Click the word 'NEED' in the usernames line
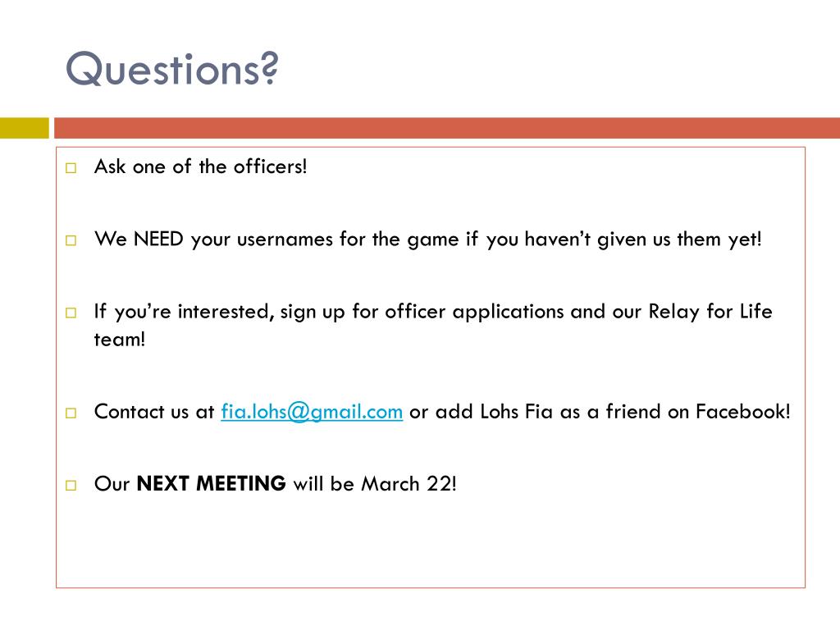Image resolution: width=840 pixels, height=630 pixels. click(158, 239)
